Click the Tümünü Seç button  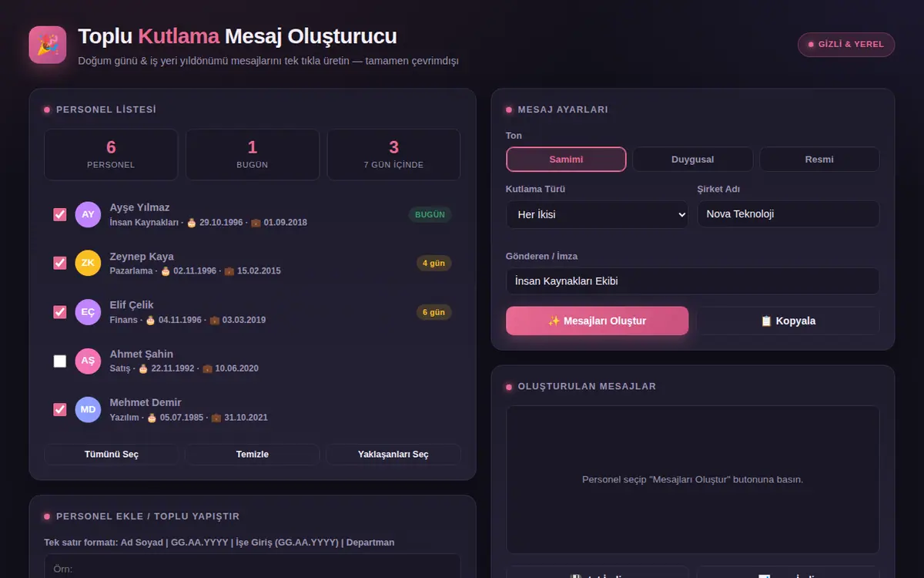pos(112,455)
